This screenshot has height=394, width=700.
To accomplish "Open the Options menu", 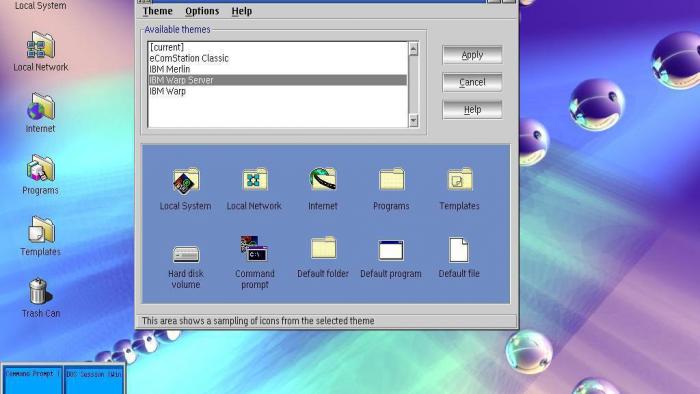I will point(202,11).
